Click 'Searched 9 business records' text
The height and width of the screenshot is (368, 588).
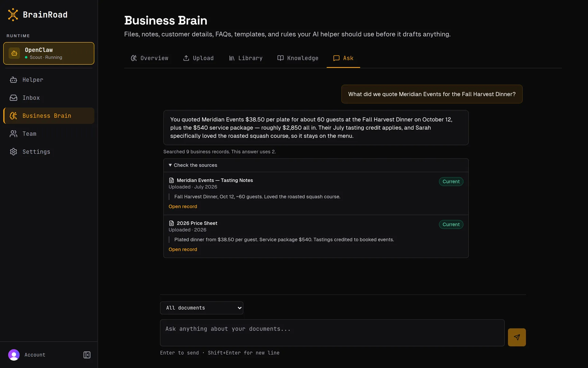coord(220,152)
